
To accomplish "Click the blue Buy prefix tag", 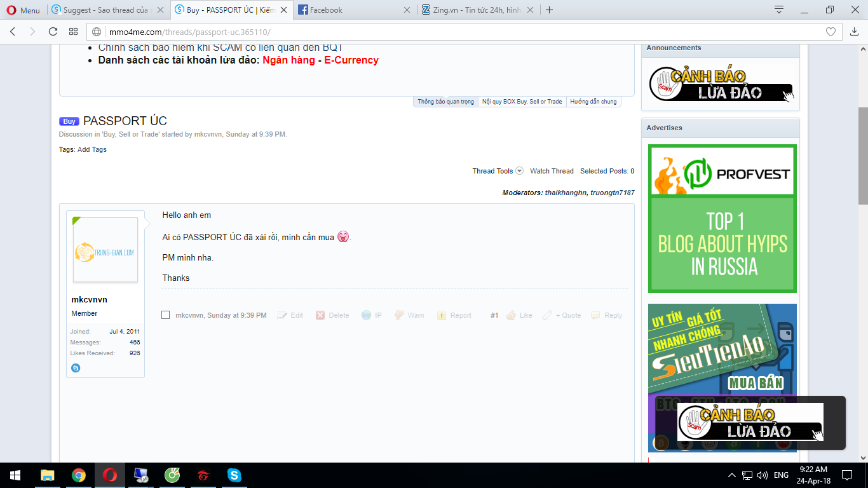I will (x=69, y=121).
